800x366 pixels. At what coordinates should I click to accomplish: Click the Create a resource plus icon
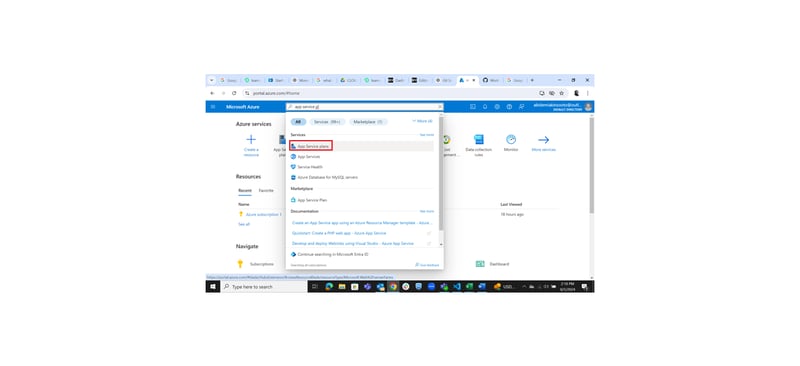(251, 139)
